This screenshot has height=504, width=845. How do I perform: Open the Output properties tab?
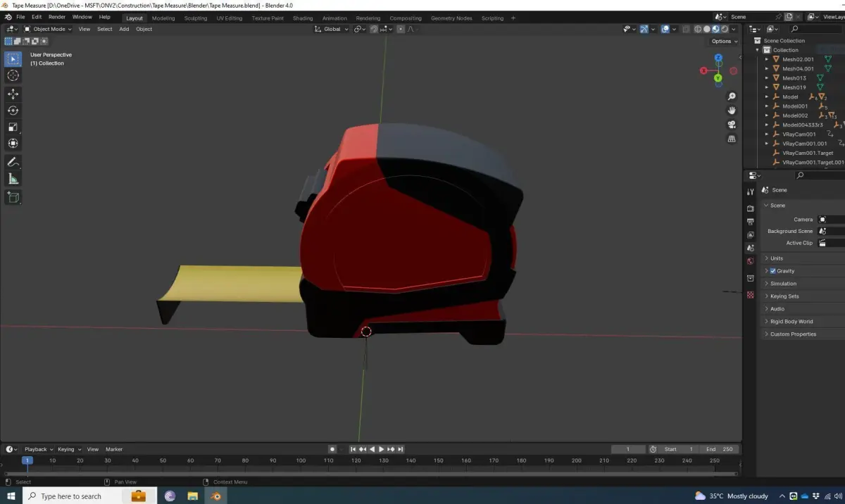(x=750, y=222)
